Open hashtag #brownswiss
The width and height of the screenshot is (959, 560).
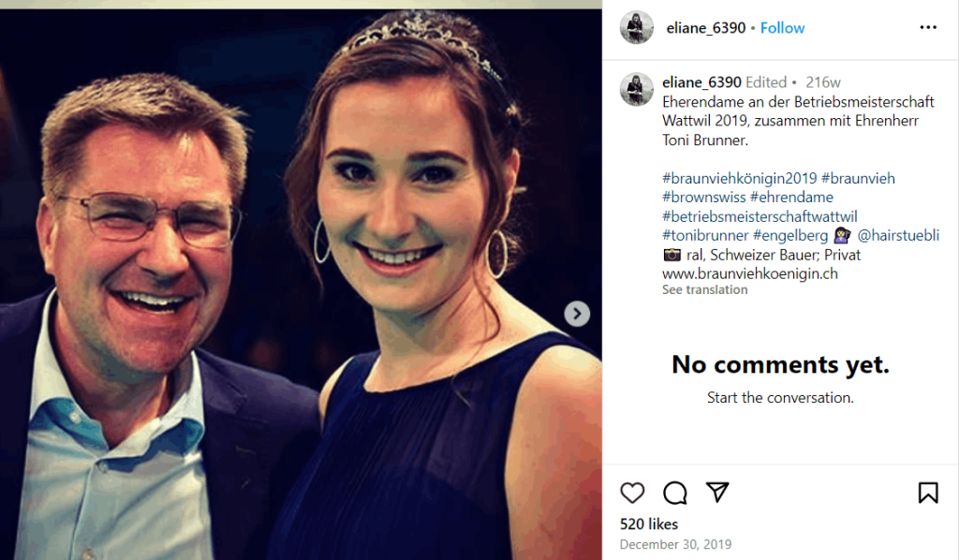tap(704, 198)
